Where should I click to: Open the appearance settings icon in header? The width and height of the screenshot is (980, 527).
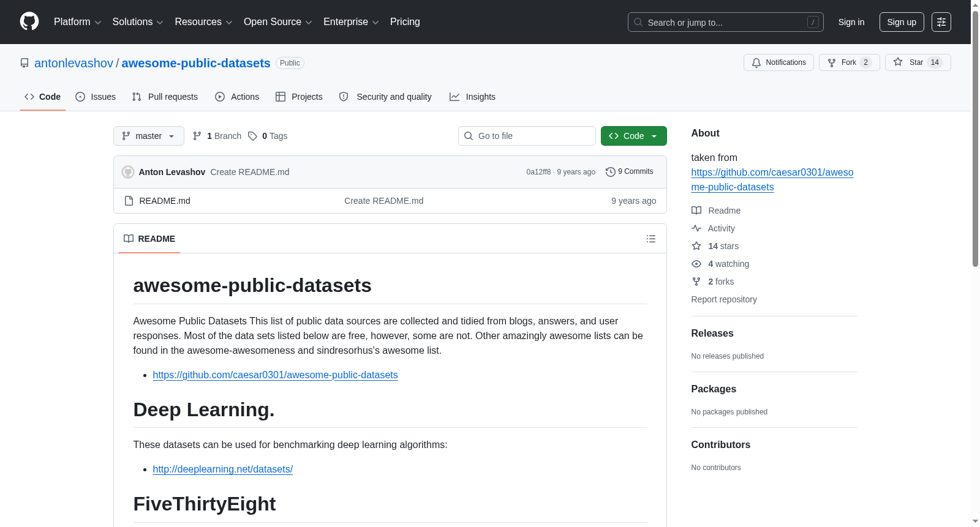(941, 22)
